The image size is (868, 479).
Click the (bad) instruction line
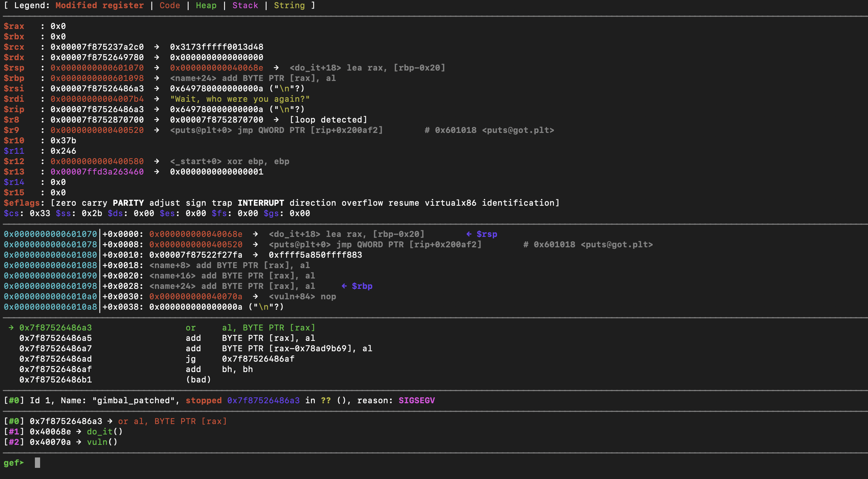coord(198,380)
